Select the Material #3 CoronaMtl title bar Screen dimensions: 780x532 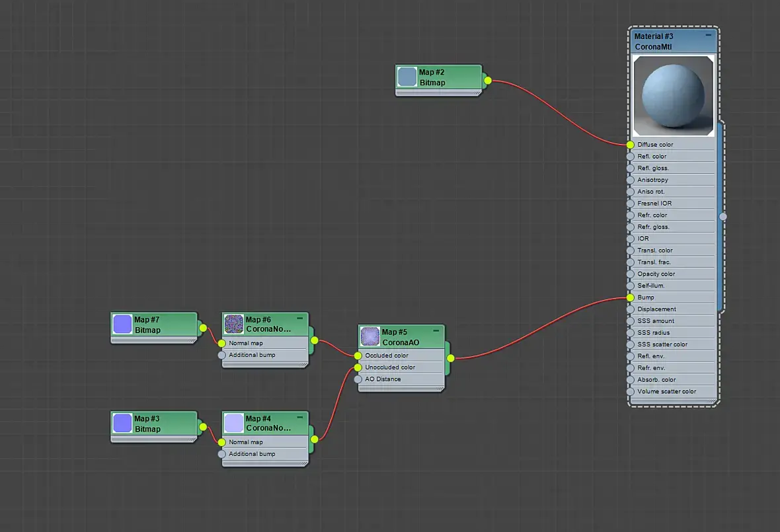tap(673, 41)
